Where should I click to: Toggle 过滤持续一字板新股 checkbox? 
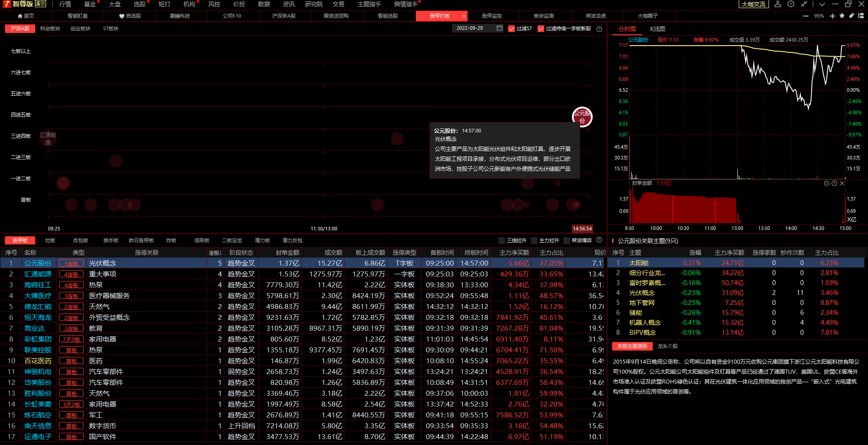(x=541, y=28)
